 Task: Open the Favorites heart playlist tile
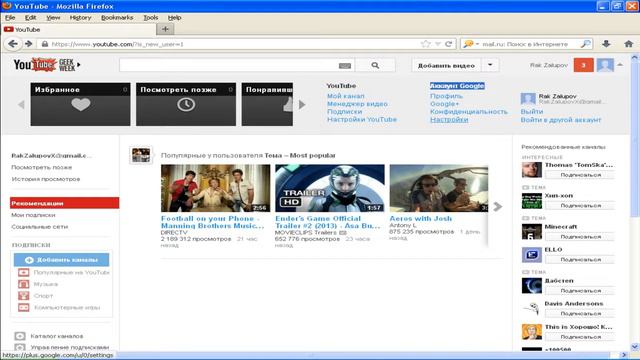pos(80,104)
